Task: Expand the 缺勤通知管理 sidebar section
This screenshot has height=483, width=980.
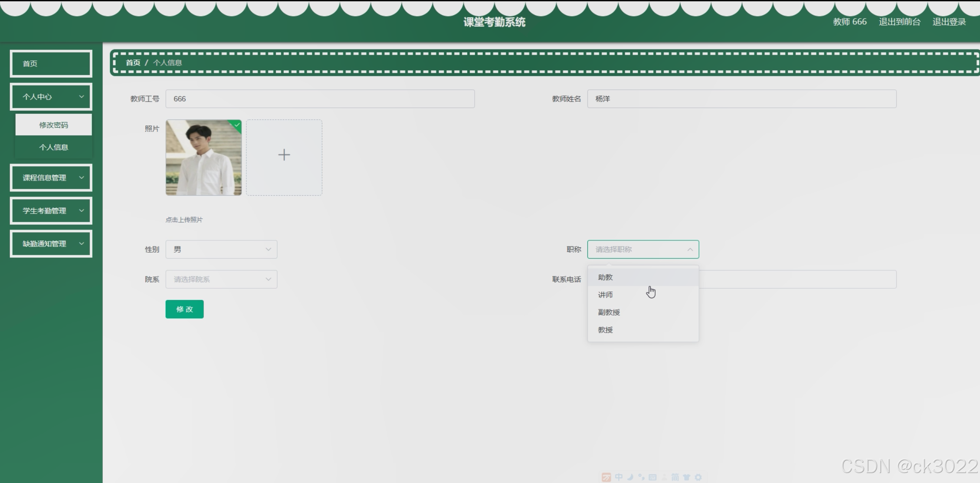Action: [x=51, y=243]
